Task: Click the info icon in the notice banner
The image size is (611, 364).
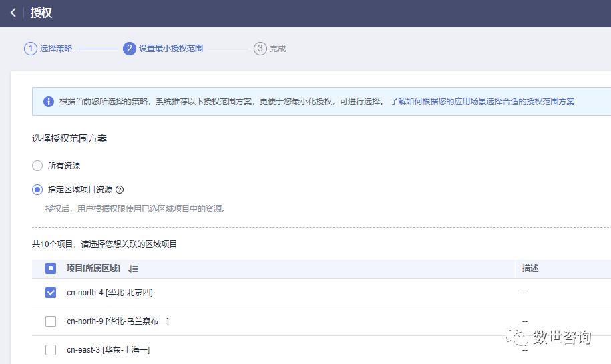Action: click(x=49, y=102)
